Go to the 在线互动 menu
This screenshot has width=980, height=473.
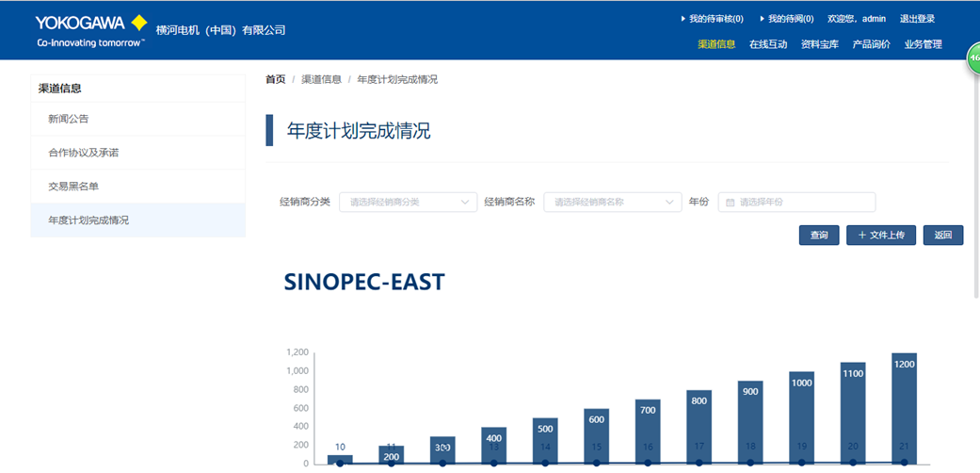768,44
